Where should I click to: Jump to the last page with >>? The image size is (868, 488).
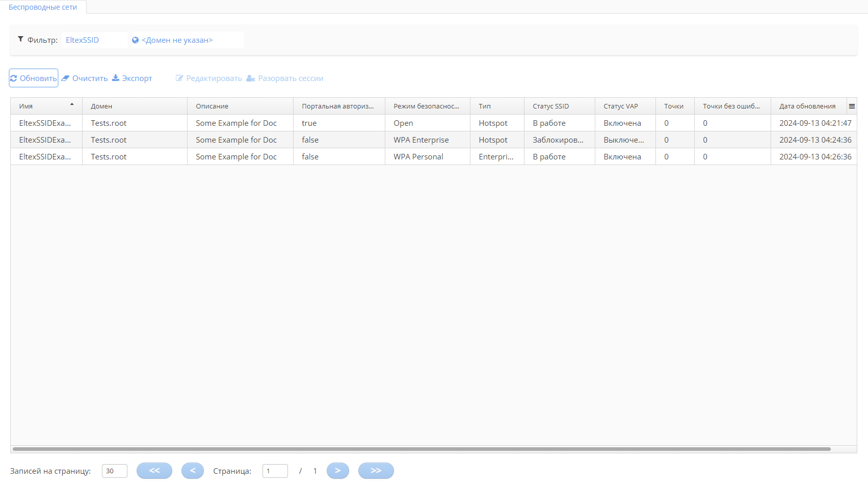coord(376,471)
